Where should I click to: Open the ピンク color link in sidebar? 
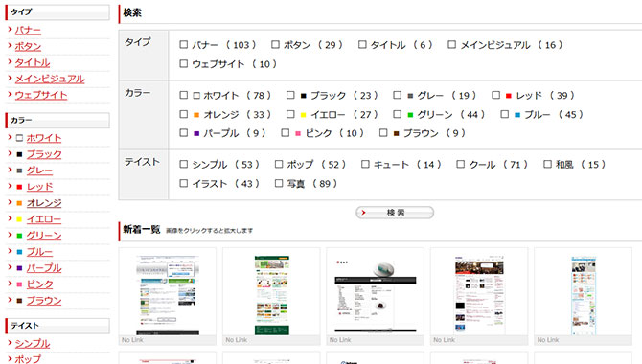(39, 284)
